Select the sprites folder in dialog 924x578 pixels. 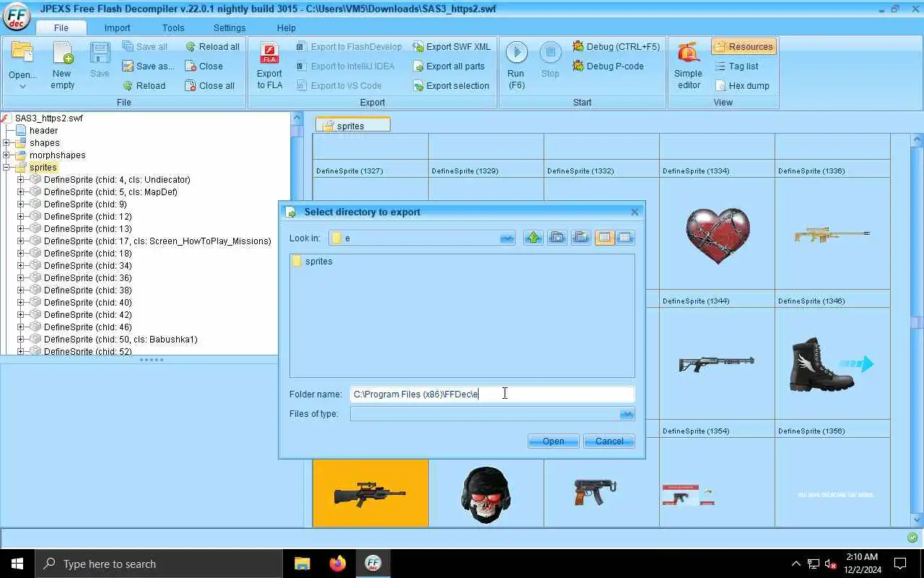pos(313,262)
